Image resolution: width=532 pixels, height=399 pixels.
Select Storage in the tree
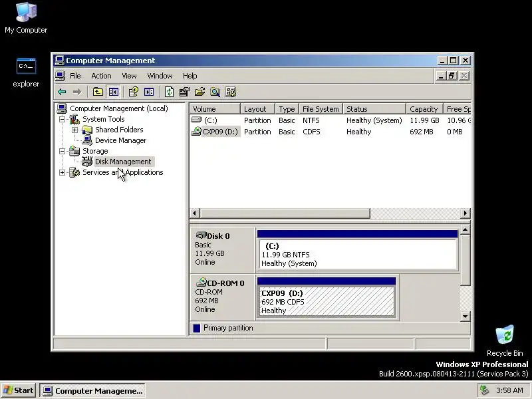(95, 151)
